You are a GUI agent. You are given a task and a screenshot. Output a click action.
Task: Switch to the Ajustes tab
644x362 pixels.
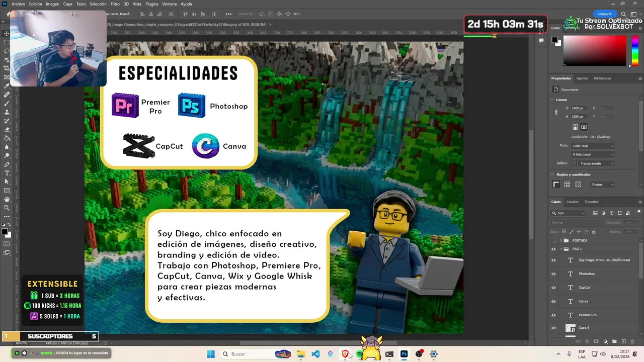(x=582, y=78)
